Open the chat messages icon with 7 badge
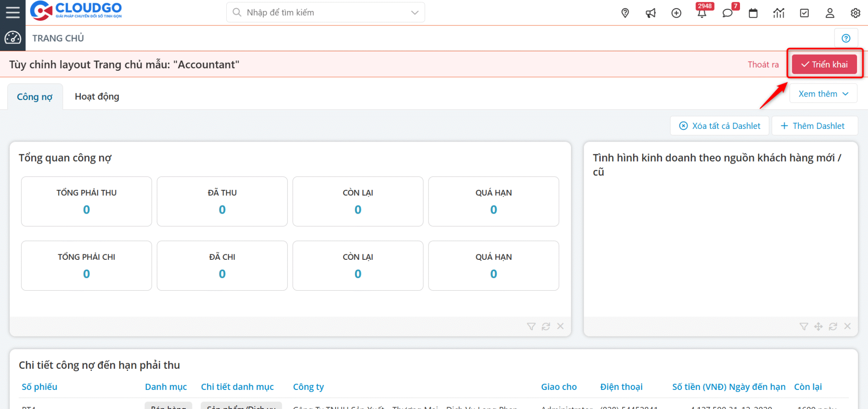Screen dimensions: 868x409 pyautogui.click(x=728, y=13)
